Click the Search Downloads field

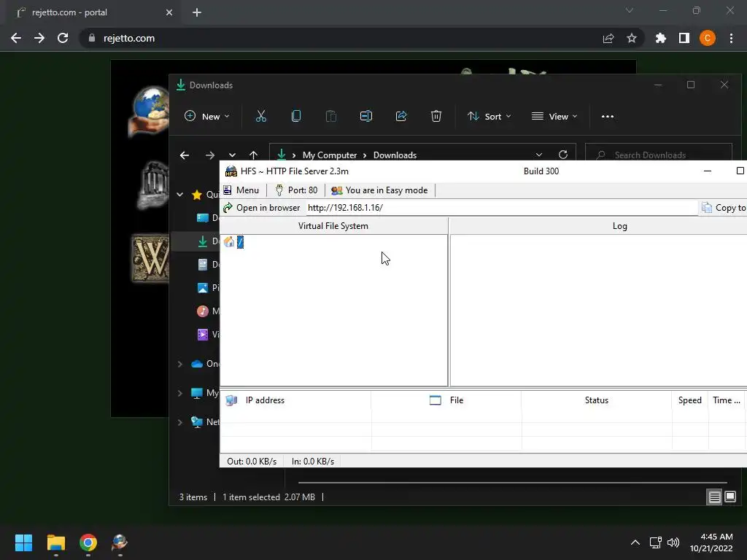(x=659, y=155)
